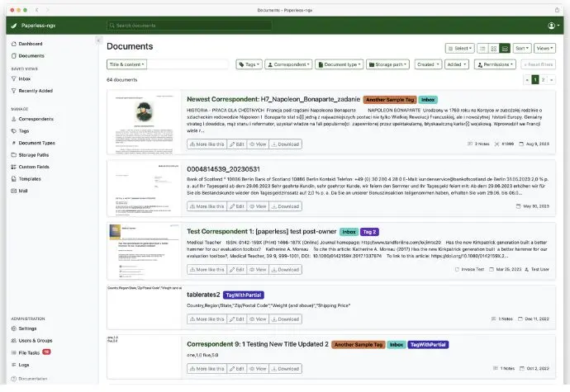The image size is (570, 392).
Task: Switch to the details list view
Action: [482, 49]
